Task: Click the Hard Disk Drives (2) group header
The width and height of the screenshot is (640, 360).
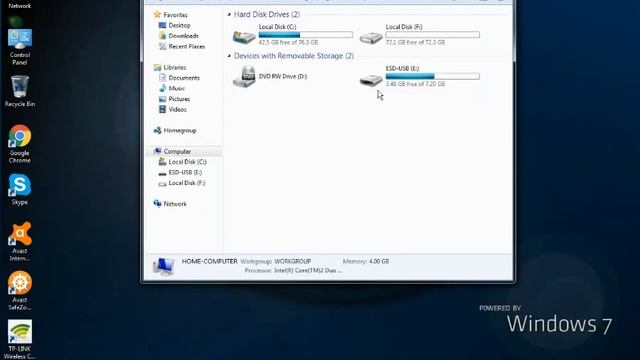Action: coord(267,14)
